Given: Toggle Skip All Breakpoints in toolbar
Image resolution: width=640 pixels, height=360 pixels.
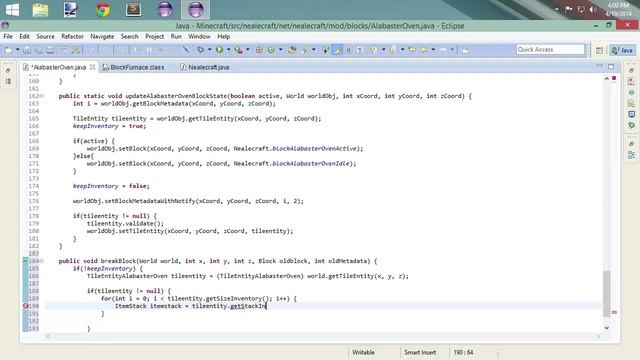Looking at the screenshot, I should pyautogui.click(x=186, y=50).
